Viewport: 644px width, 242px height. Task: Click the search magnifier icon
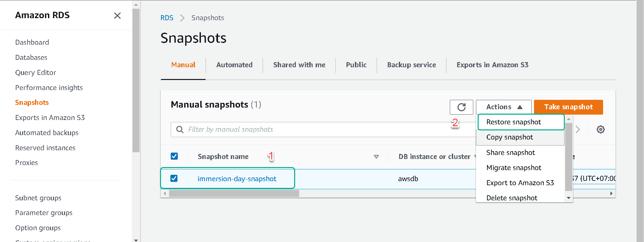pyautogui.click(x=180, y=129)
